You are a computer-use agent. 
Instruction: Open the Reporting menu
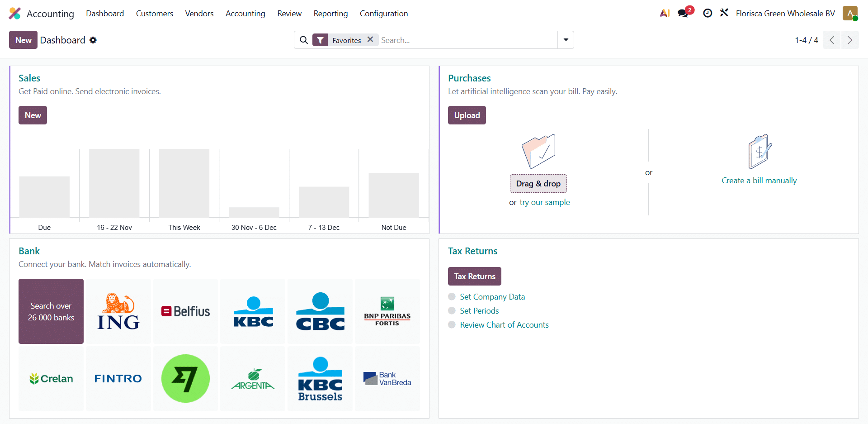pos(331,14)
